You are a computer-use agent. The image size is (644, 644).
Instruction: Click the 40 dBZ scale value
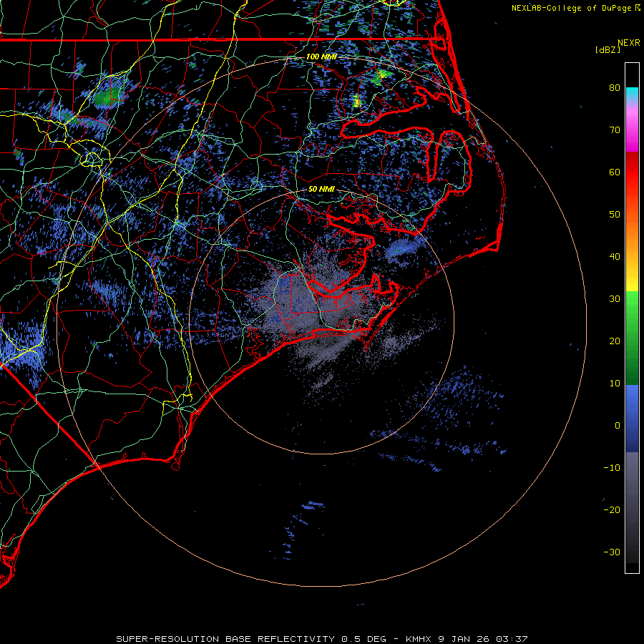615,257
